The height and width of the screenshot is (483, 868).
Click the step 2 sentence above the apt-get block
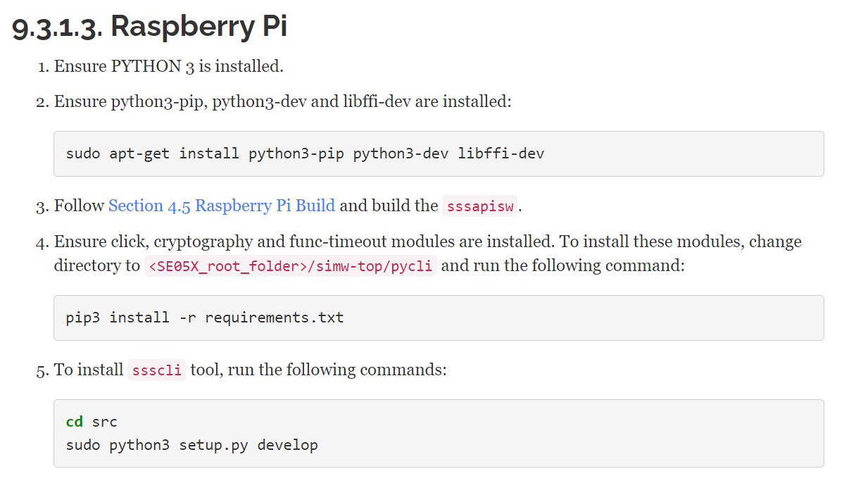point(282,101)
